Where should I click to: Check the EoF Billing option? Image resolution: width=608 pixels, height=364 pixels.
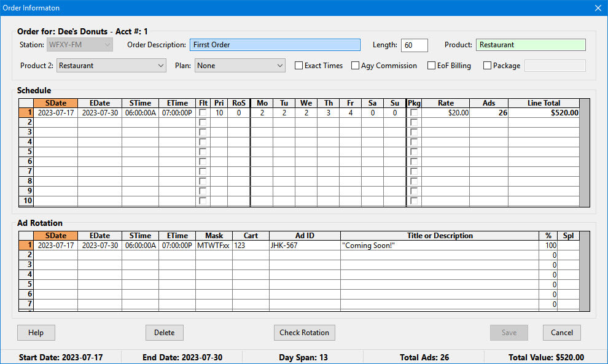tap(432, 66)
